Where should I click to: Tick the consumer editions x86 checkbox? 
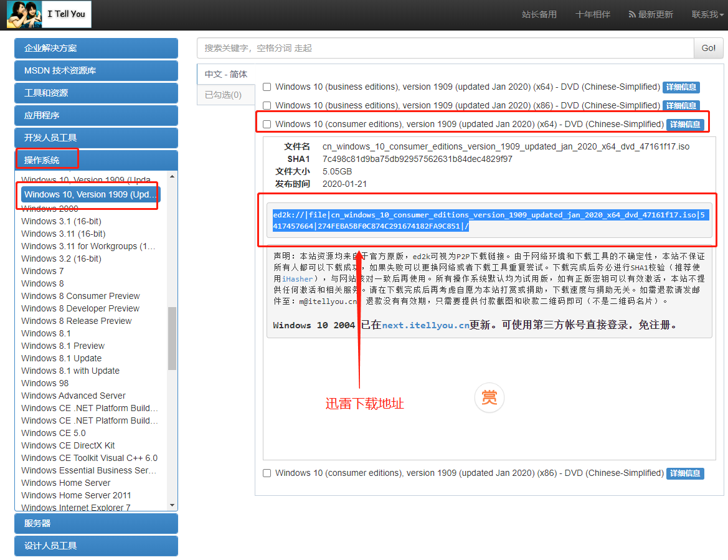click(x=267, y=473)
